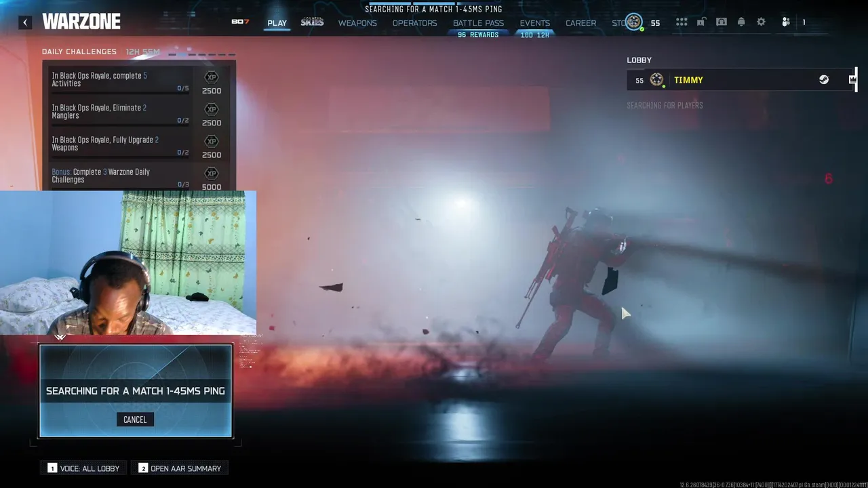Click the 12H 55M challenge timer
Screen dimensions: 868x488
(x=142, y=52)
